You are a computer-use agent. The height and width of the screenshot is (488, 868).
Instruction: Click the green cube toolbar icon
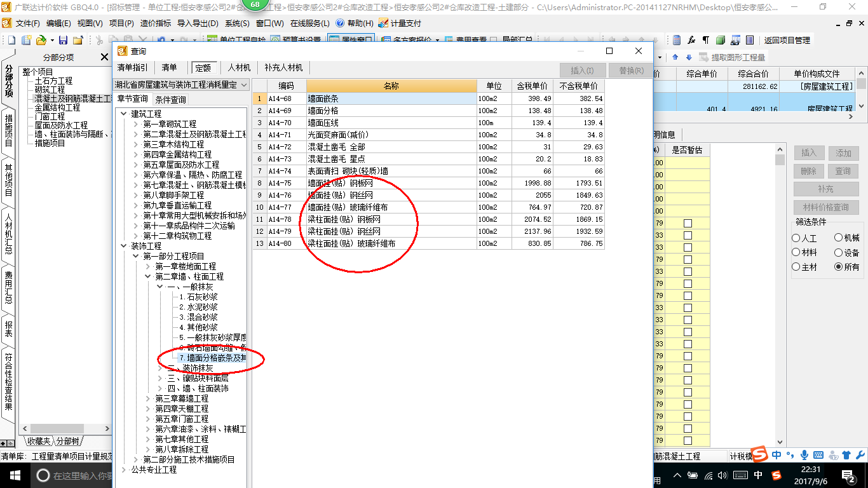(721, 40)
